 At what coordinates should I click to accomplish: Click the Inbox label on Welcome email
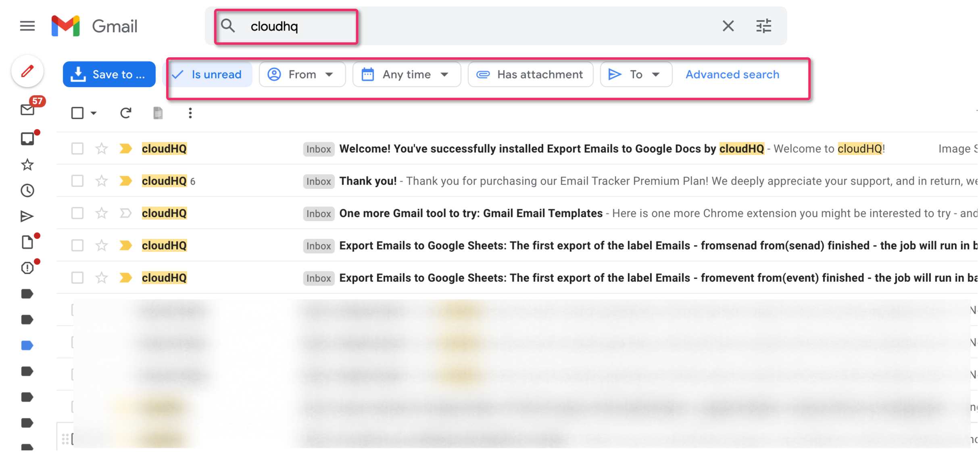[x=319, y=149]
